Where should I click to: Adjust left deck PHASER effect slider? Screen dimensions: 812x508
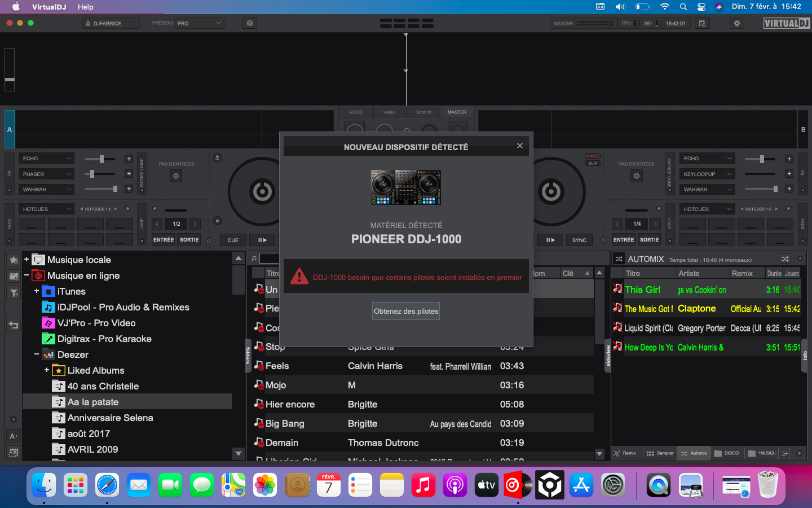[x=100, y=174]
